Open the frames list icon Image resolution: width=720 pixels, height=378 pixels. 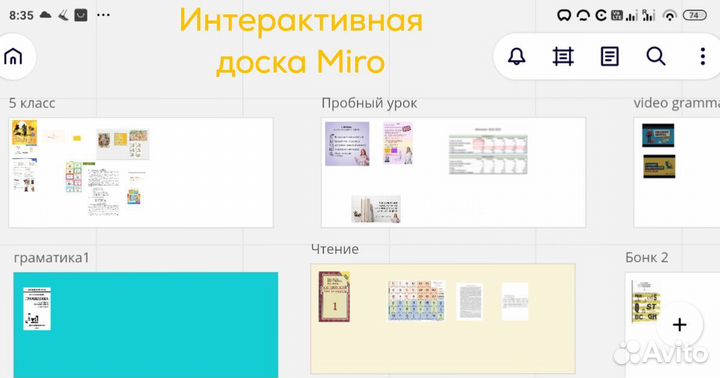point(563,56)
